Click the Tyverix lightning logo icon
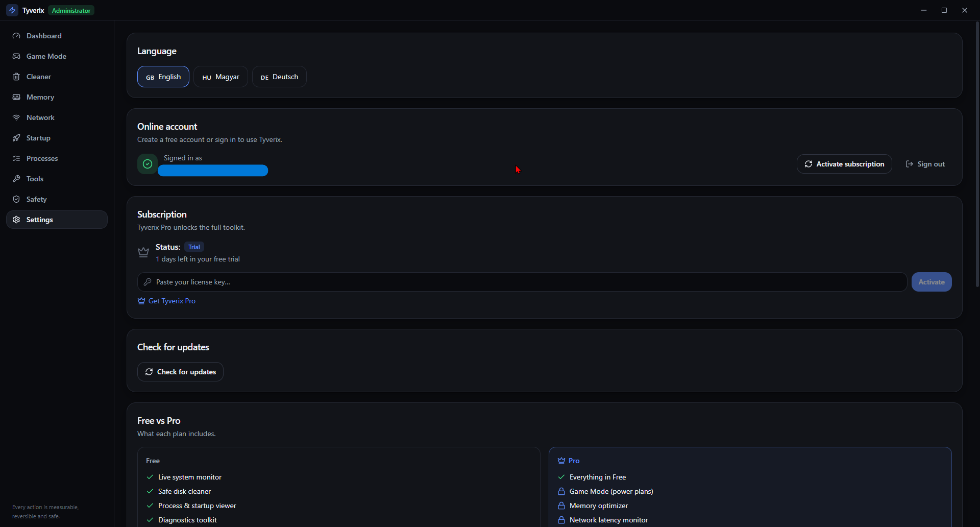This screenshot has width=980, height=527. (x=12, y=10)
